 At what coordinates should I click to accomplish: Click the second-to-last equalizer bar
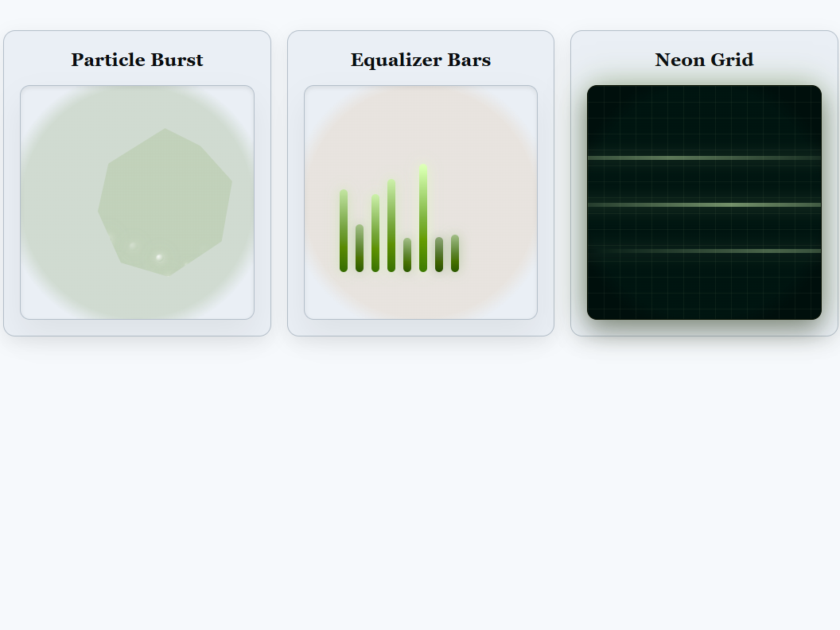(439, 255)
